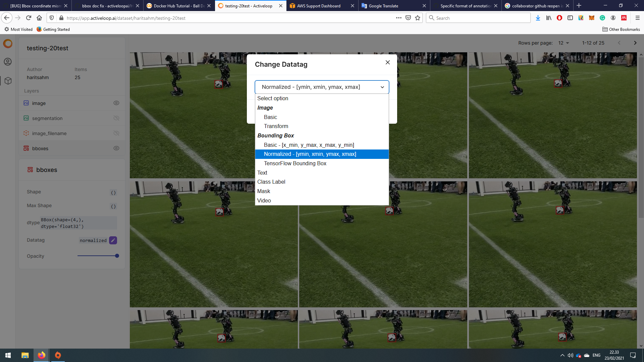Go to browser home page
644x362 pixels.
(x=39, y=18)
